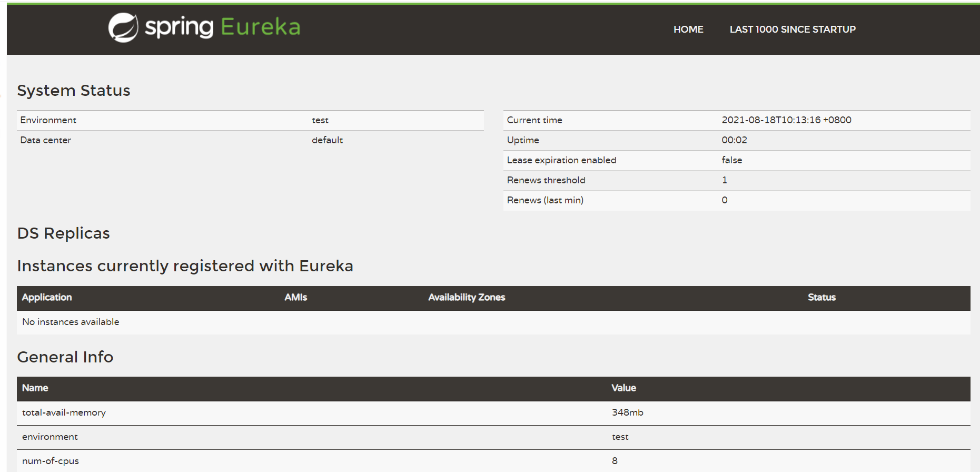This screenshot has width=980, height=472.
Task: Select the Renews (last min) value 0
Action: (x=725, y=200)
